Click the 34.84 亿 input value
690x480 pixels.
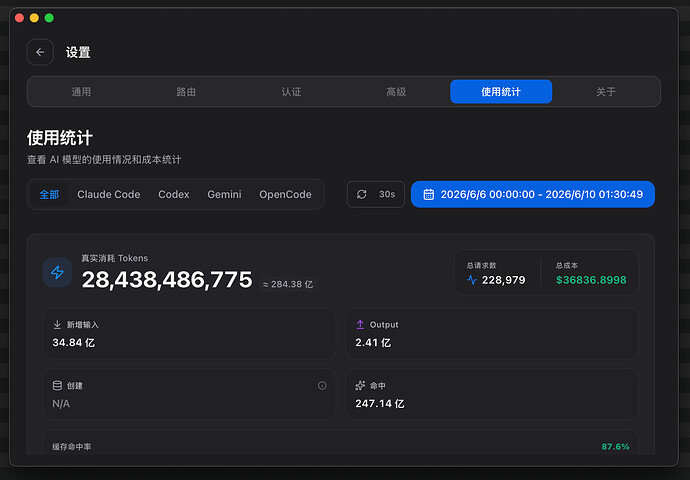pos(73,343)
